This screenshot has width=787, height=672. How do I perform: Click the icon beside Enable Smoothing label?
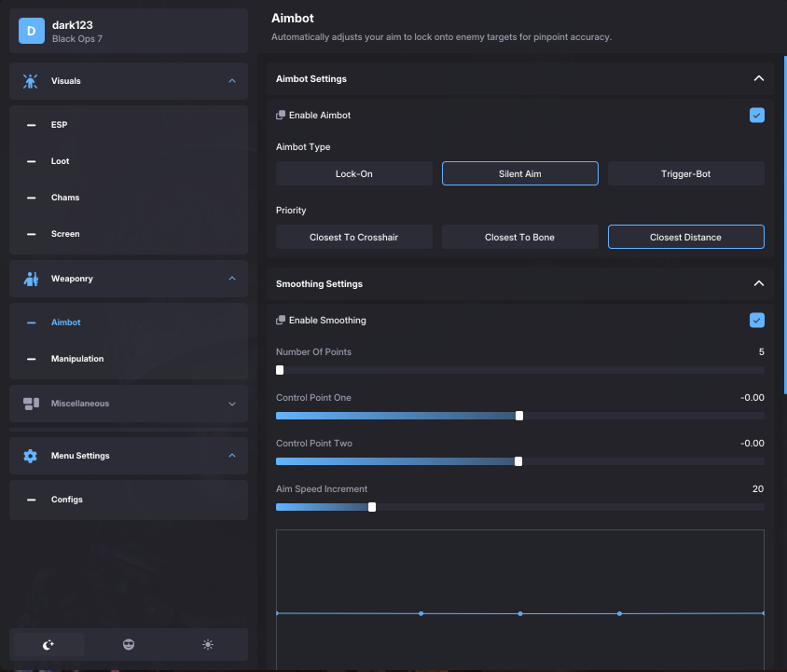281,321
